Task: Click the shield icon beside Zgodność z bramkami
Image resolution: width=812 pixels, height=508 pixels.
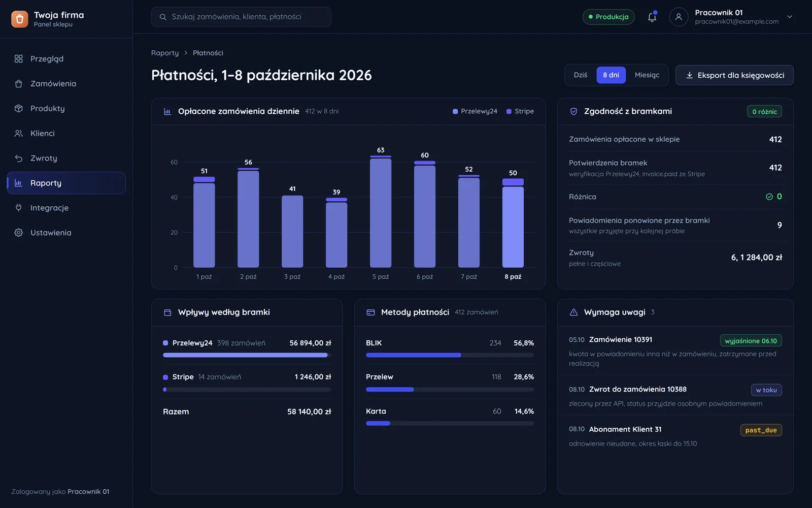Action: (x=573, y=111)
